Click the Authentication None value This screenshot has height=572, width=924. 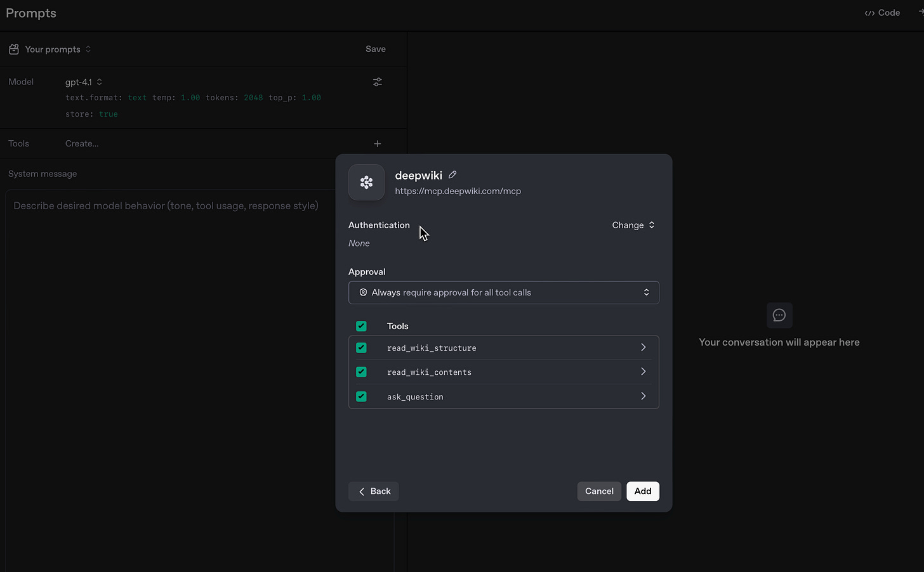tap(359, 244)
